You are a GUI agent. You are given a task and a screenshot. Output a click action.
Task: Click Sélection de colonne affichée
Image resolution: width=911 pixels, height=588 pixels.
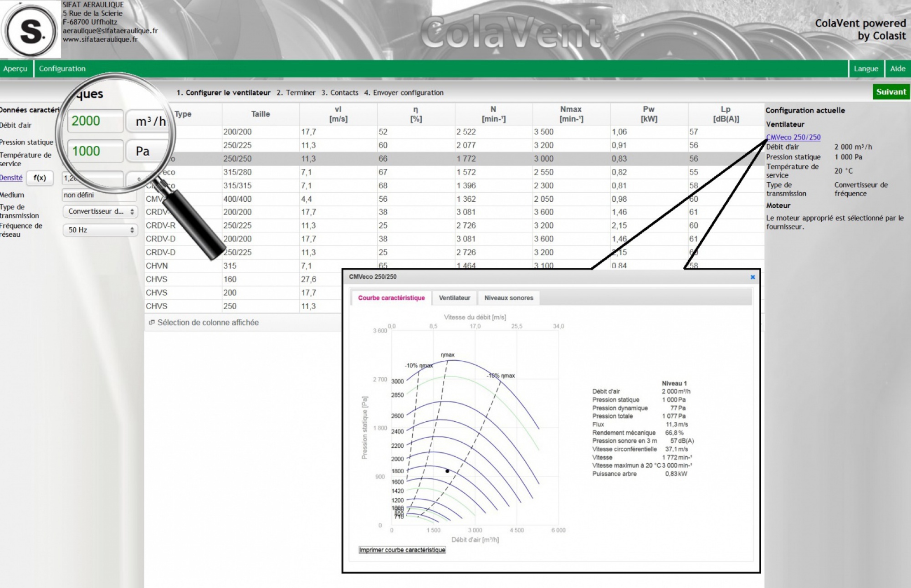click(208, 322)
